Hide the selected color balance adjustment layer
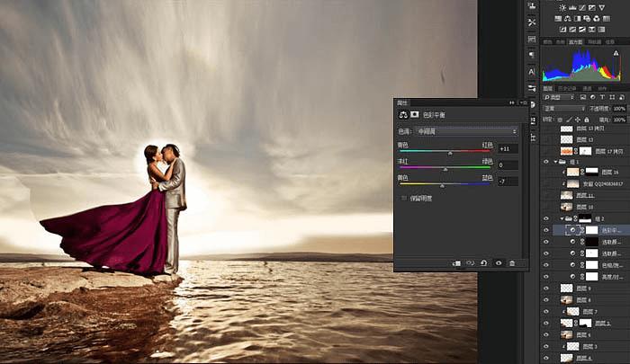The width and height of the screenshot is (630, 364). tap(545, 230)
